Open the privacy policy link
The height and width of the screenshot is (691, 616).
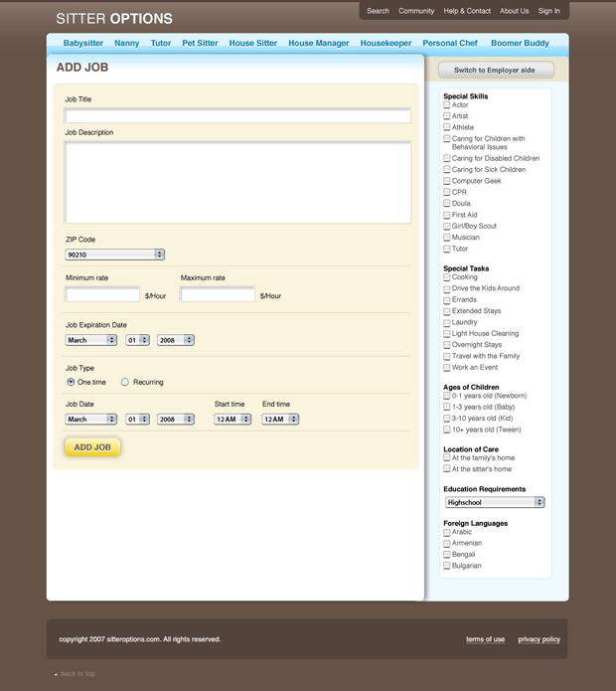coord(539,639)
